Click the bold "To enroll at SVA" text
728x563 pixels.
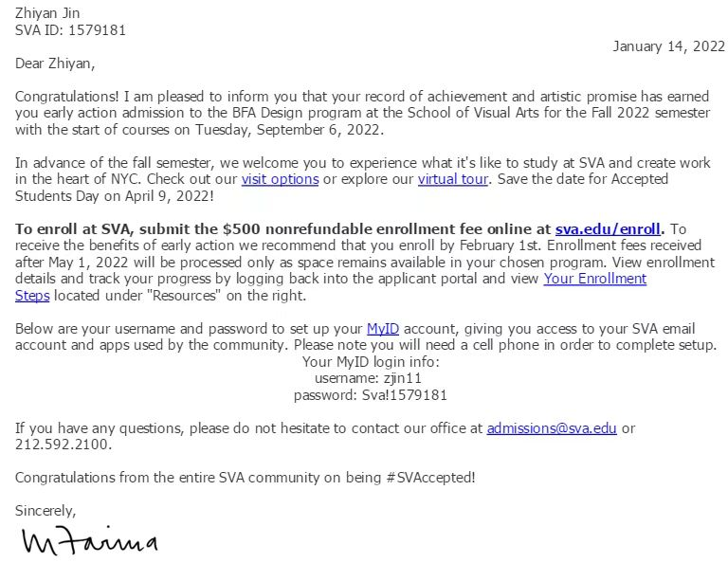71,228
